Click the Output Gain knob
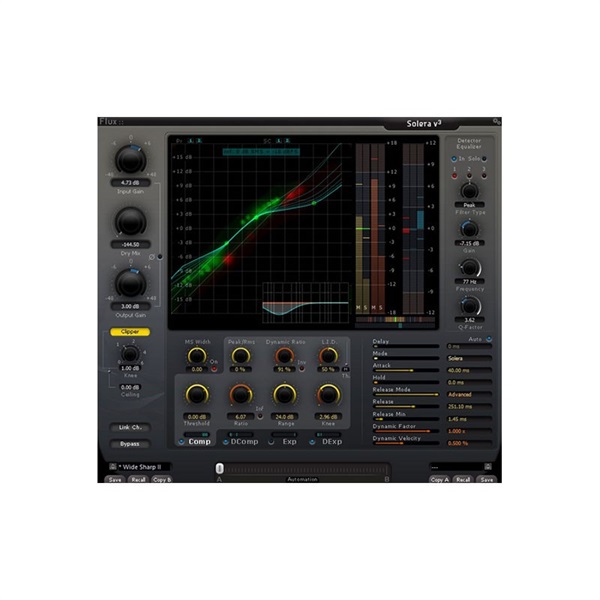This screenshot has height=600, width=600. pos(130,283)
